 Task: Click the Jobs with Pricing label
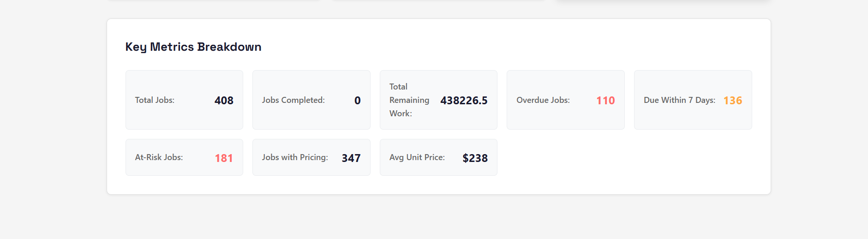tap(295, 157)
